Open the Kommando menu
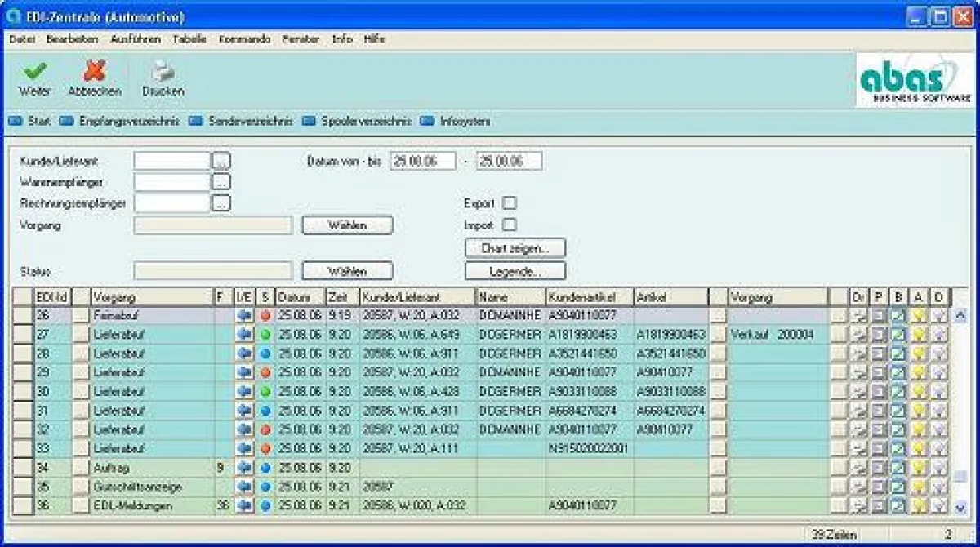This screenshot has height=547, width=980. [244, 39]
